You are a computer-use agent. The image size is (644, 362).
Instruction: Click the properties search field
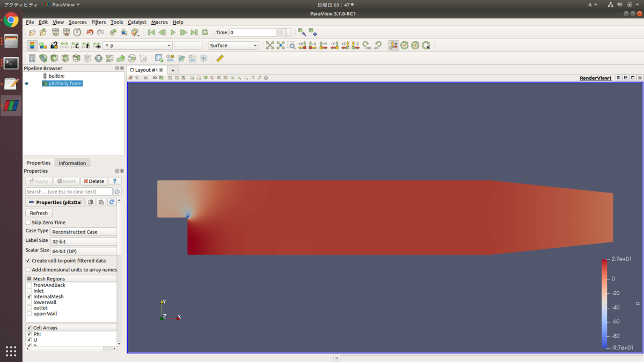[69, 191]
